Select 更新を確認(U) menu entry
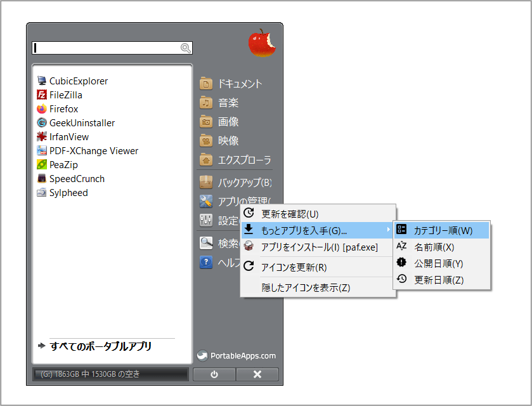Image resolution: width=532 pixels, height=406 pixels. click(318, 214)
